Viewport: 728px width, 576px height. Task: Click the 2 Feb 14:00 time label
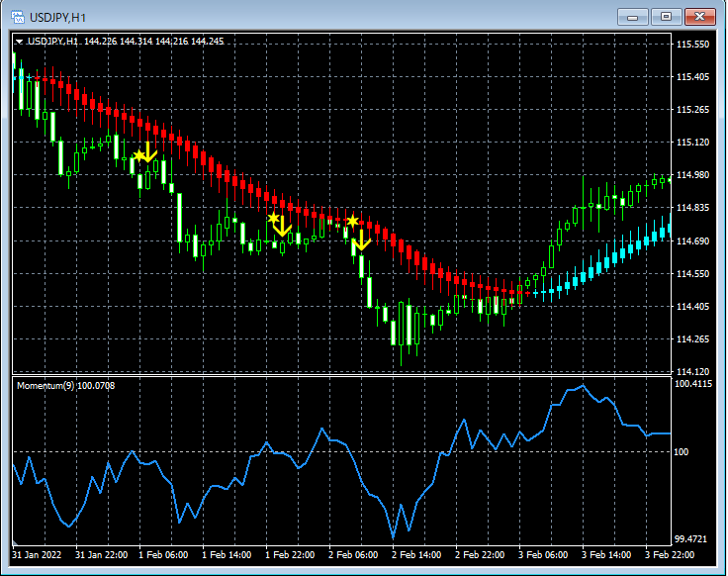pos(416,555)
